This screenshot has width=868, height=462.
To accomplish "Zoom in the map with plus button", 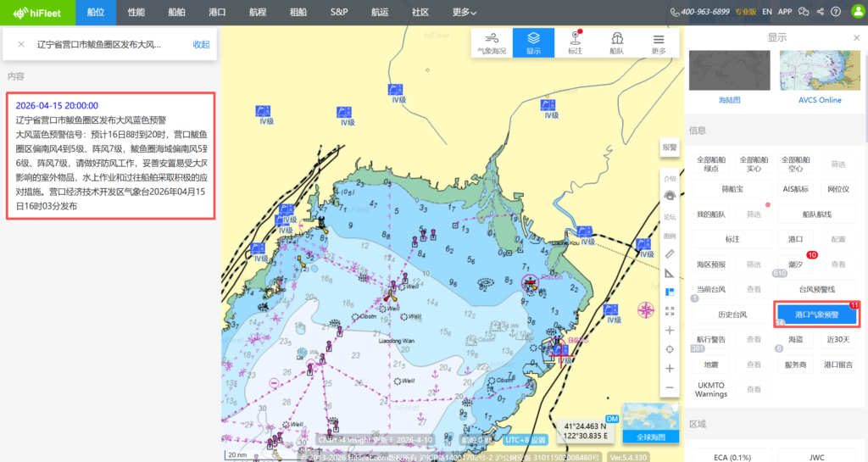I will 670,369.
